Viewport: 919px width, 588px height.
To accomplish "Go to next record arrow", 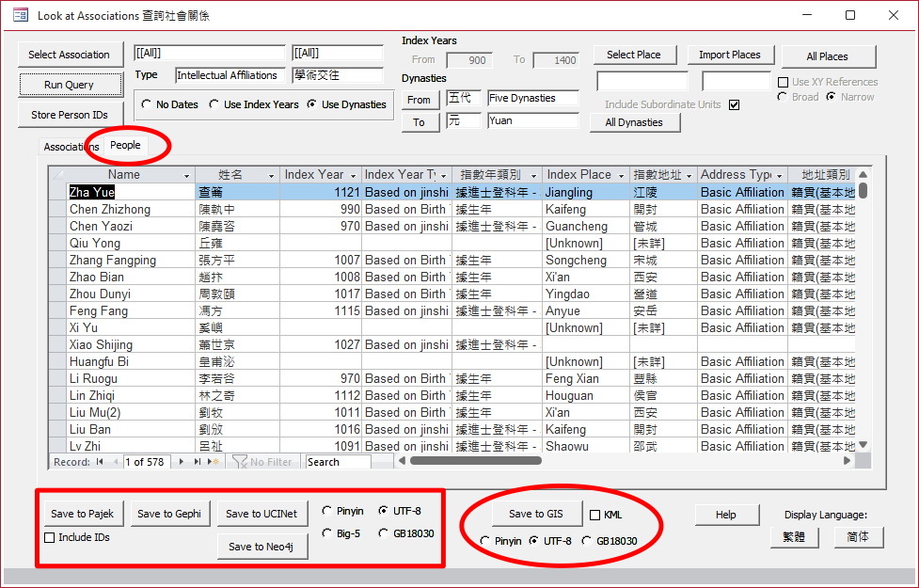I will [x=183, y=462].
